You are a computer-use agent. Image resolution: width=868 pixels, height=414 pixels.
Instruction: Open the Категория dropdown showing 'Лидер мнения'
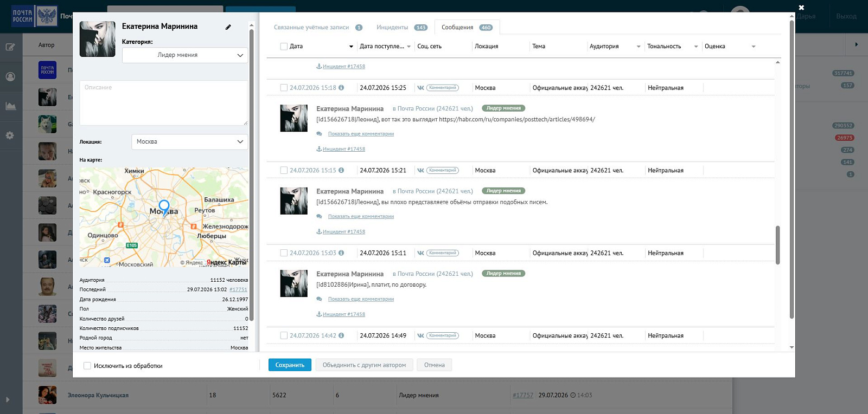point(185,55)
